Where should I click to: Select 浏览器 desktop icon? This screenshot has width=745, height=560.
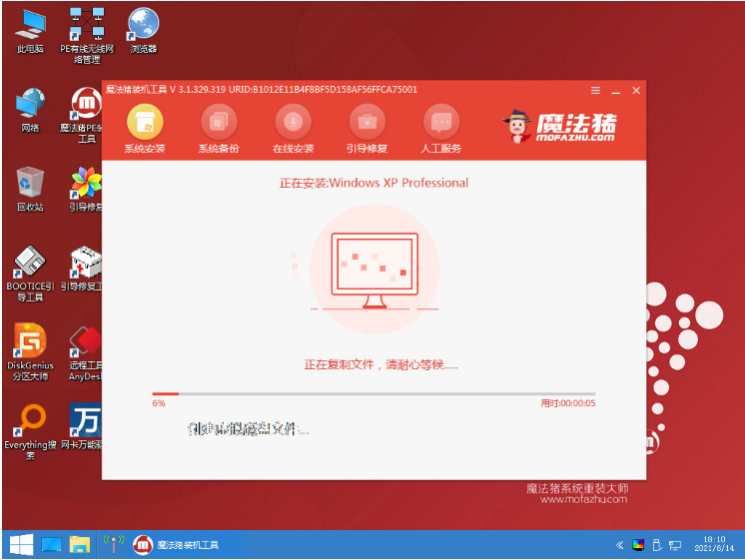coord(144,31)
